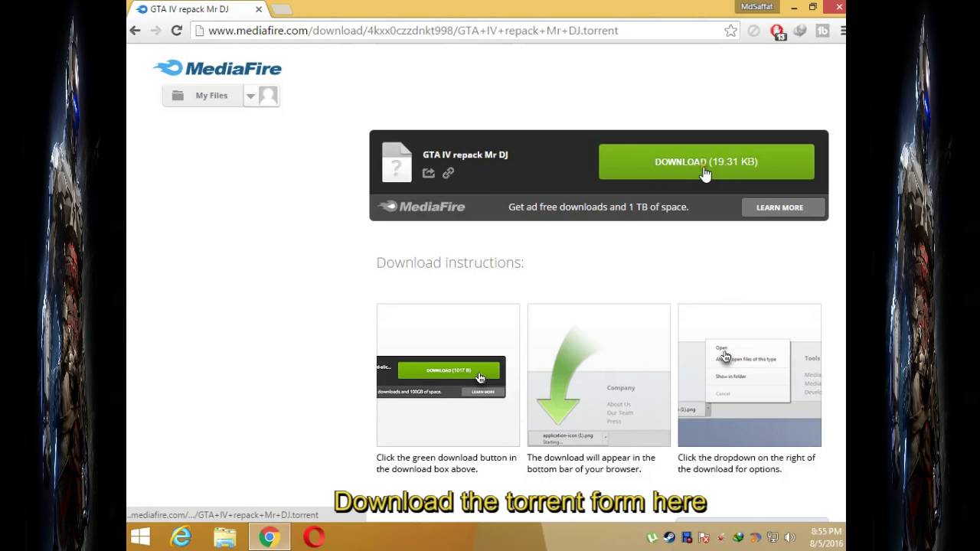The height and width of the screenshot is (551, 980).
Task: Open My Files
Action: click(x=203, y=96)
